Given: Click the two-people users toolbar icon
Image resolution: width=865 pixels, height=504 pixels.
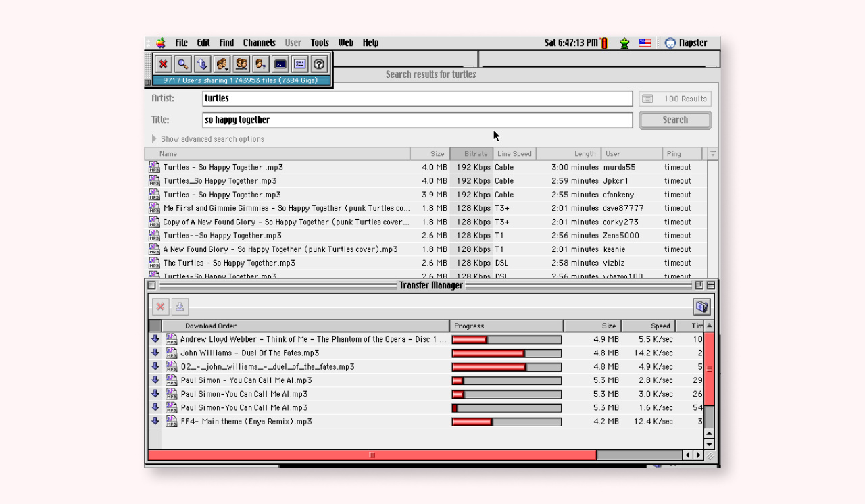Looking at the screenshot, I should [x=241, y=64].
